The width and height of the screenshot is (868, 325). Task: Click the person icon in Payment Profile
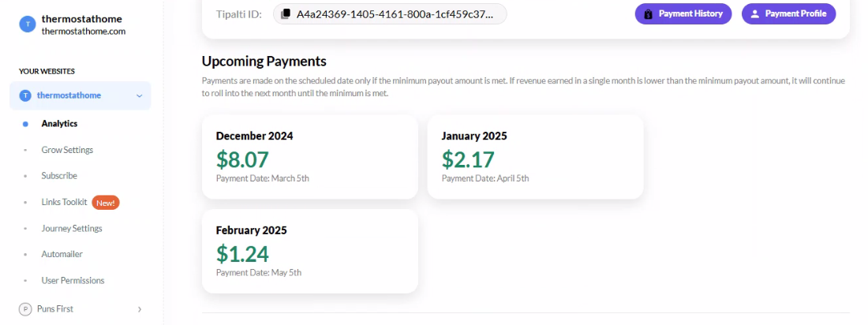click(754, 14)
